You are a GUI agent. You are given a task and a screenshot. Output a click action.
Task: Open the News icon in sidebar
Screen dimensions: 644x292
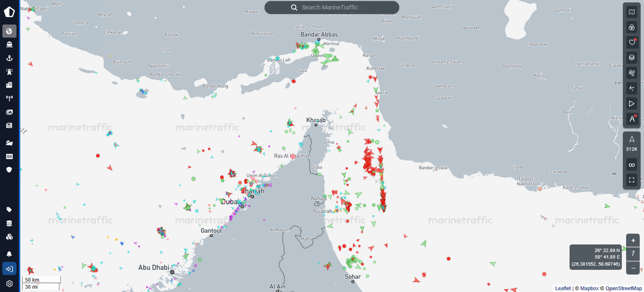coord(9,125)
